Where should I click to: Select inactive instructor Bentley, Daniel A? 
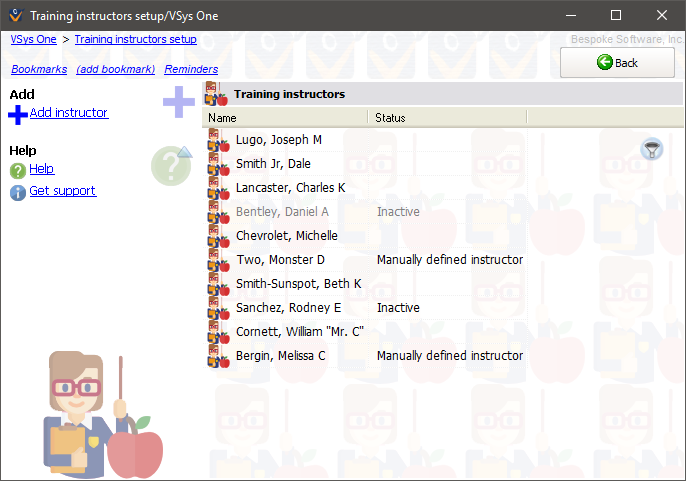pyautogui.click(x=282, y=212)
